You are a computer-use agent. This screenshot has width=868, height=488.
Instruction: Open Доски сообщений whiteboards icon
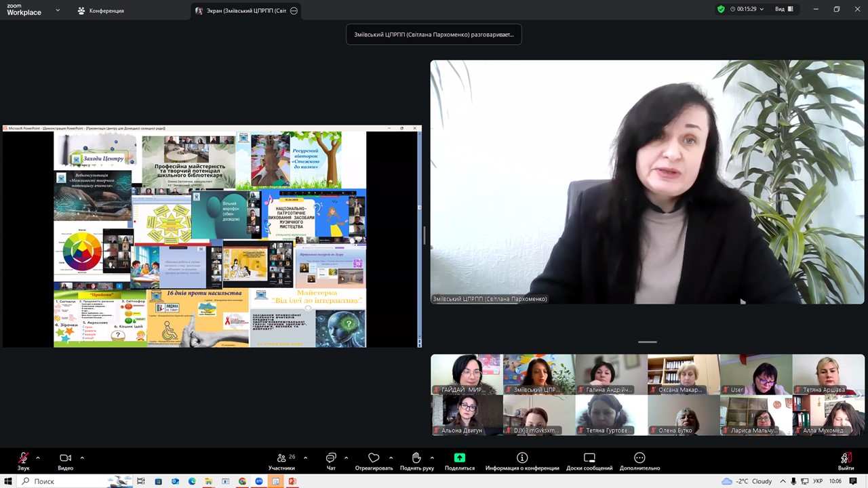(x=589, y=458)
